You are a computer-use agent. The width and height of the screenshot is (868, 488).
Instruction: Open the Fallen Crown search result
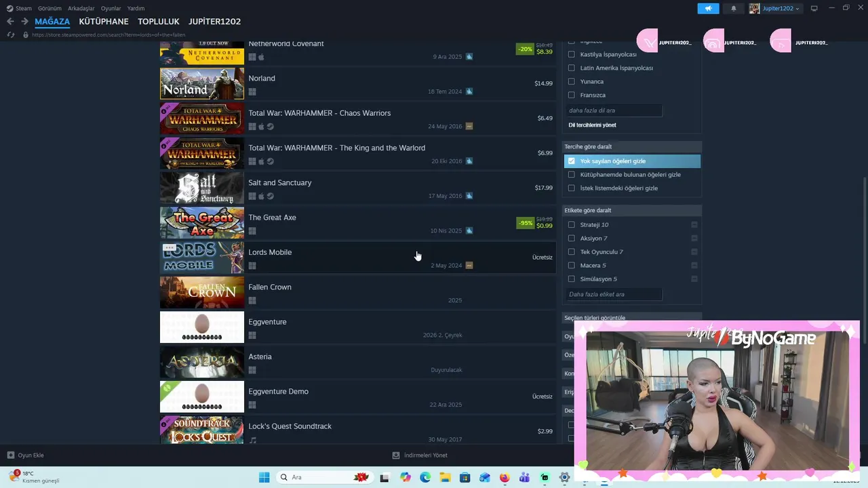coord(358,292)
